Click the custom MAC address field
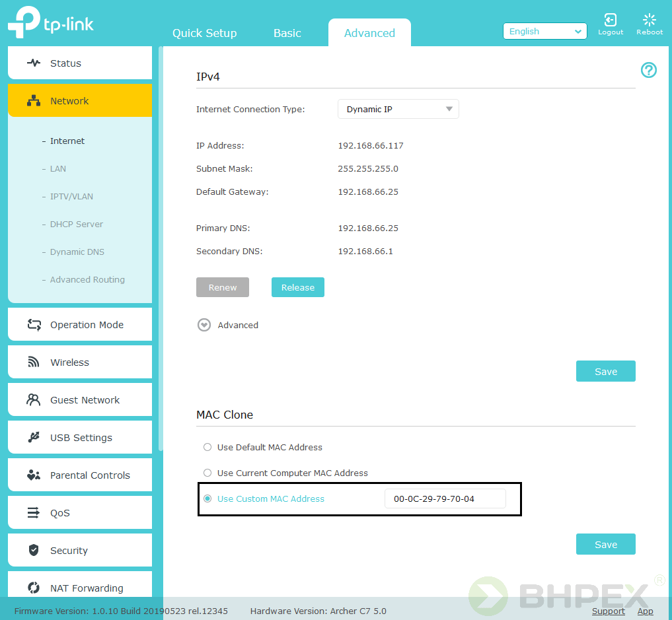The width and height of the screenshot is (672, 620). point(445,499)
